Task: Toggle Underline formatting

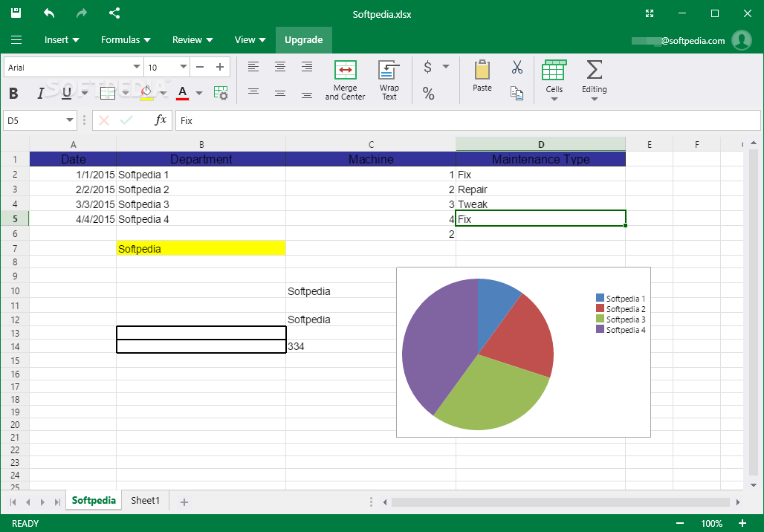Action: (x=67, y=93)
